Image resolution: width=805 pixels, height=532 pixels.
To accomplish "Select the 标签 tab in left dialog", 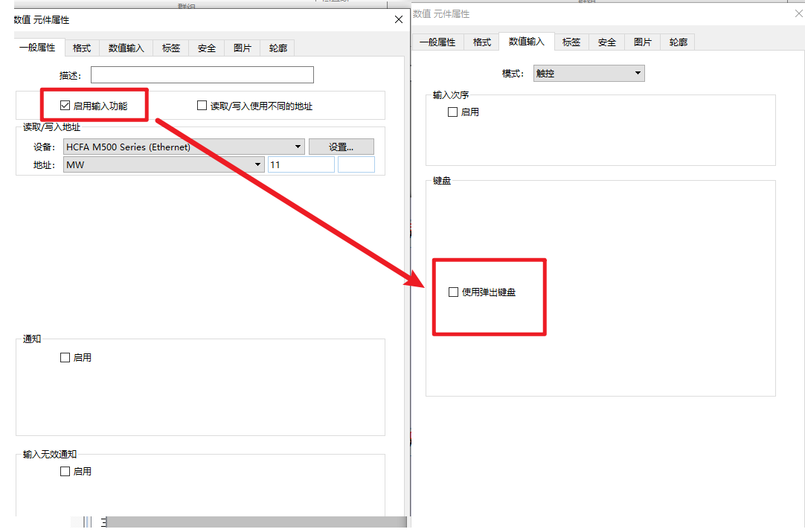I will click(x=171, y=48).
